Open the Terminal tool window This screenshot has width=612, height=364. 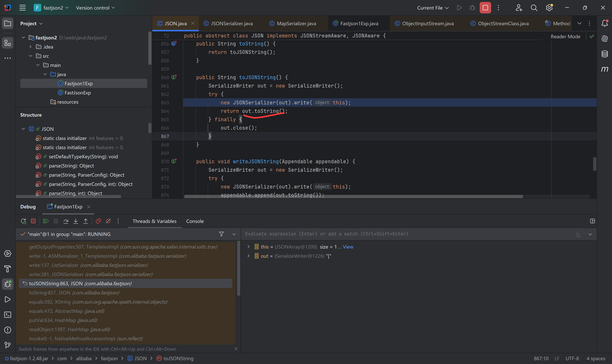tap(8, 315)
